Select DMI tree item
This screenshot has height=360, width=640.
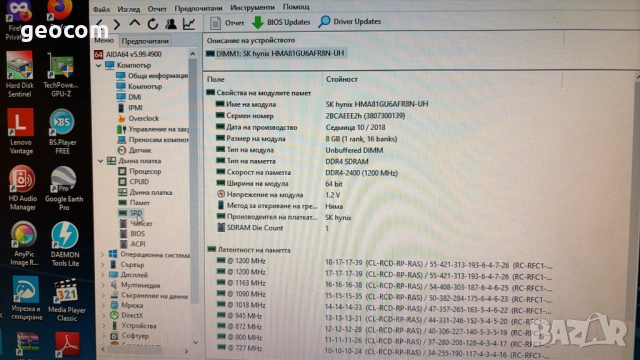click(x=129, y=97)
